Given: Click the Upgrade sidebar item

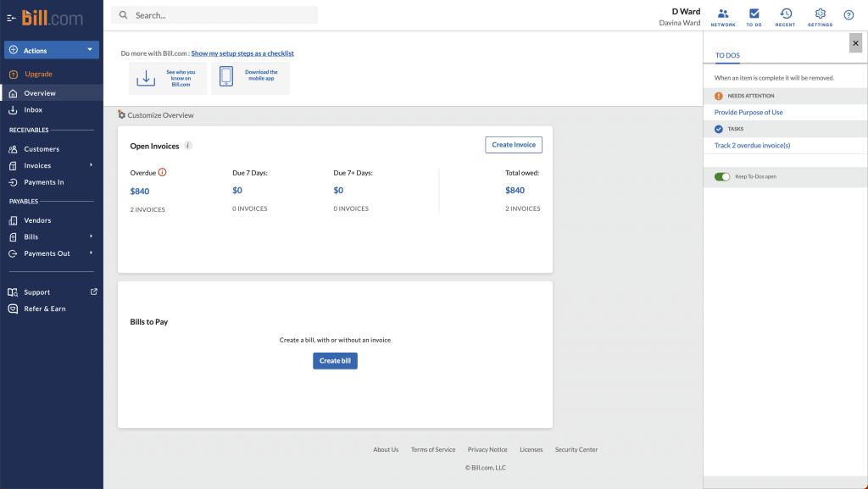Looking at the screenshot, I should point(38,74).
